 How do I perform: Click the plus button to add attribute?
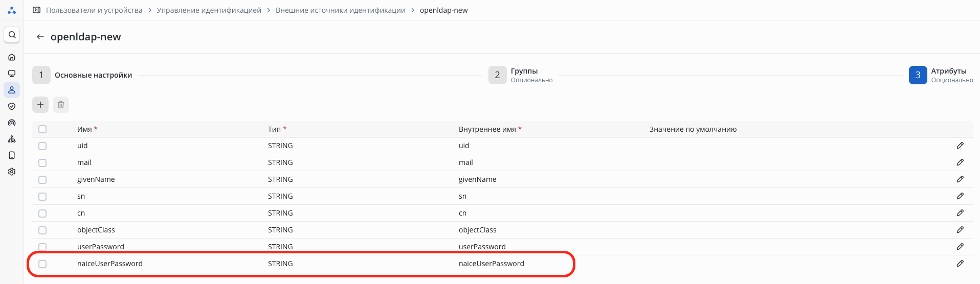tap(40, 105)
